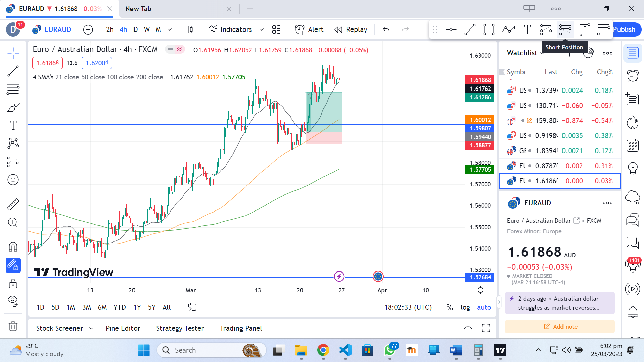Open the emoji icons tool
644x362 pixels.
[x=13, y=180]
